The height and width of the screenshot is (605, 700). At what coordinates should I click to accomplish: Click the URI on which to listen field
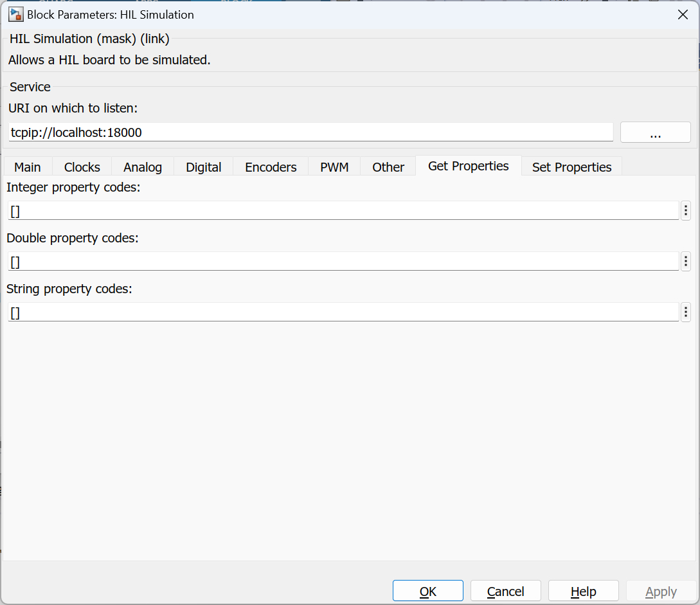pos(310,132)
